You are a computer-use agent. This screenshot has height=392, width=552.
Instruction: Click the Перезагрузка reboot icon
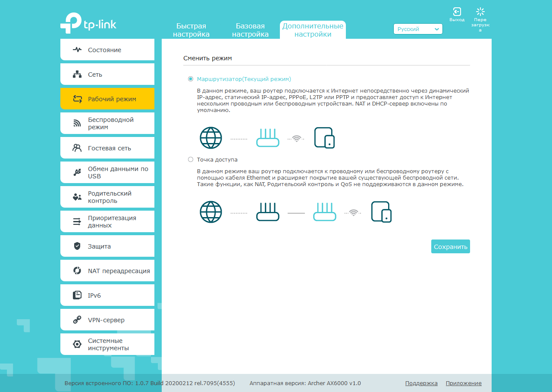click(480, 12)
